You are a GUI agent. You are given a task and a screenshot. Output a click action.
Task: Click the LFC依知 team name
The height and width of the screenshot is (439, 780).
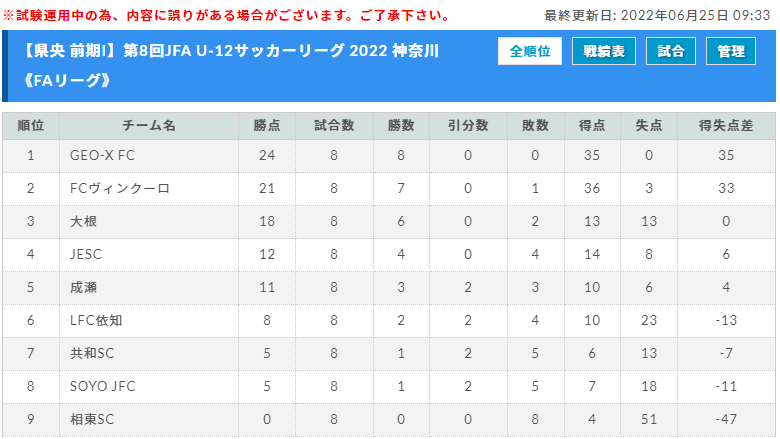coord(96,320)
